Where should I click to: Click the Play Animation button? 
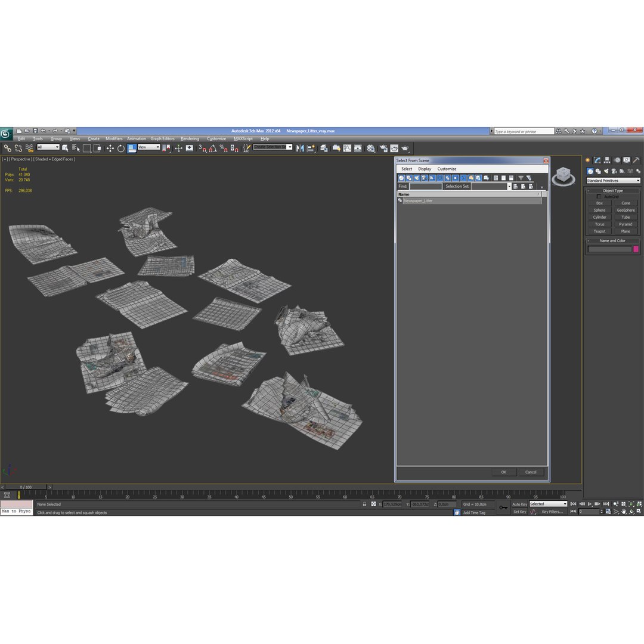tap(590, 504)
